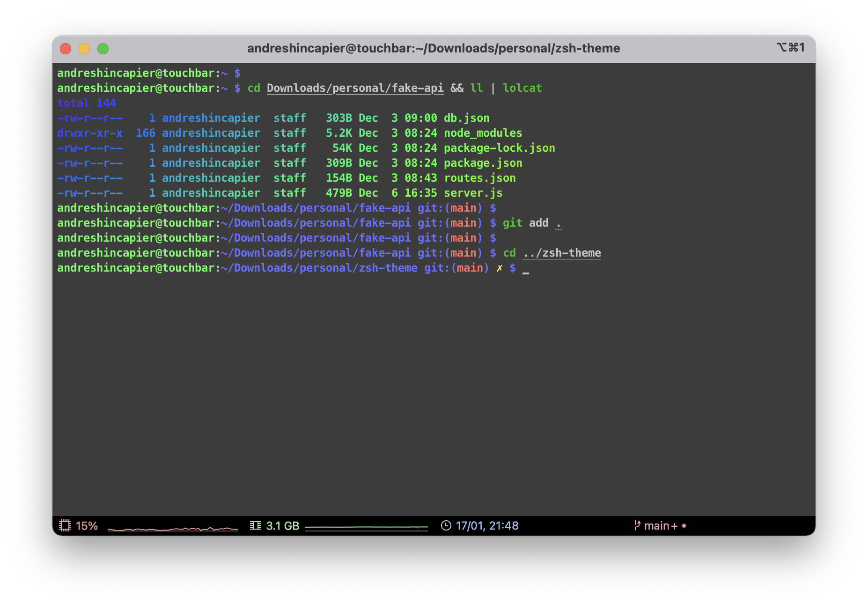868x605 pixels.
Task: Click the 166 link count for node_modules
Action: (146, 133)
